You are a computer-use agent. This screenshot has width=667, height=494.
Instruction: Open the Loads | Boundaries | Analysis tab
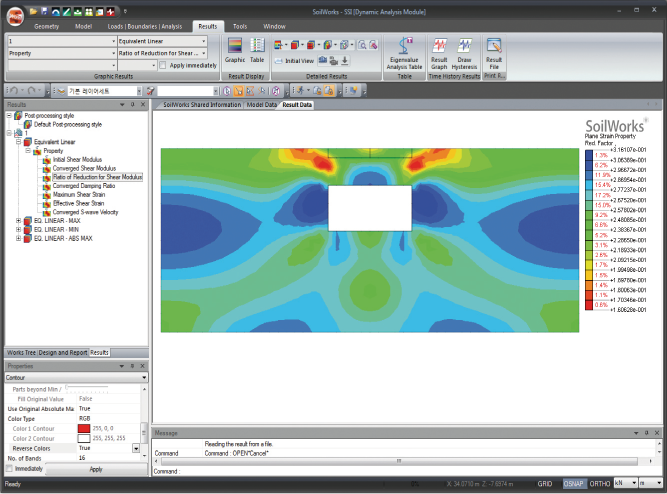click(145, 26)
